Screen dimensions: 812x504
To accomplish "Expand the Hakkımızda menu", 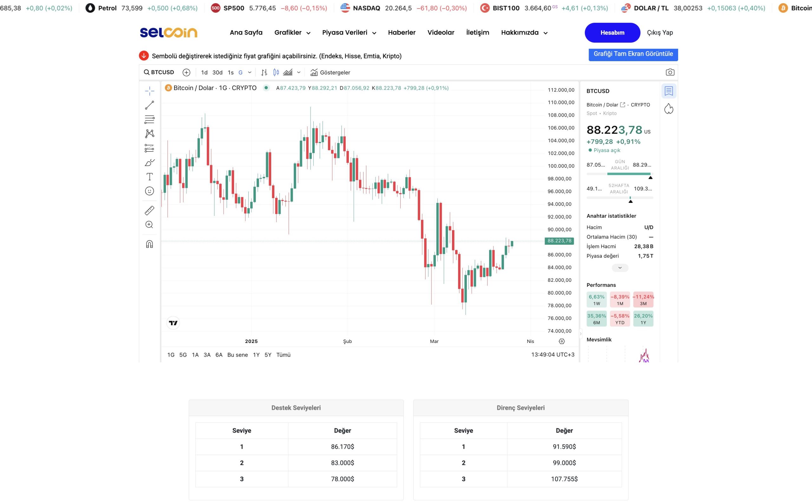I will click(x=524, y=33).
